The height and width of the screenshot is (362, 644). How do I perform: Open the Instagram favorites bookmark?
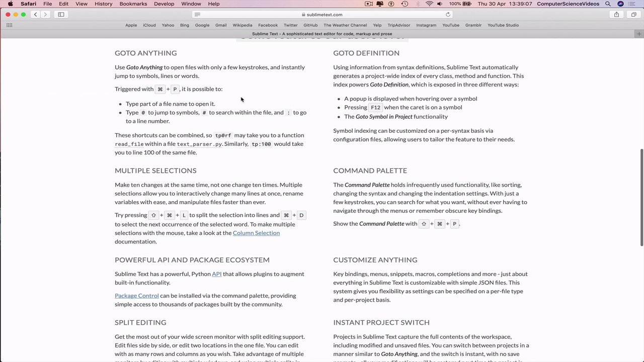[426, 25]
